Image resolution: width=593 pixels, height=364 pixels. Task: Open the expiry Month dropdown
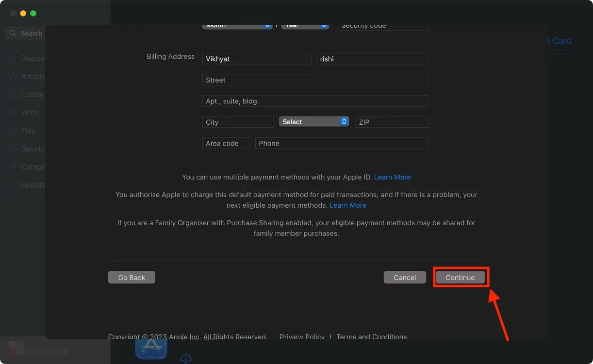point(237,26)
